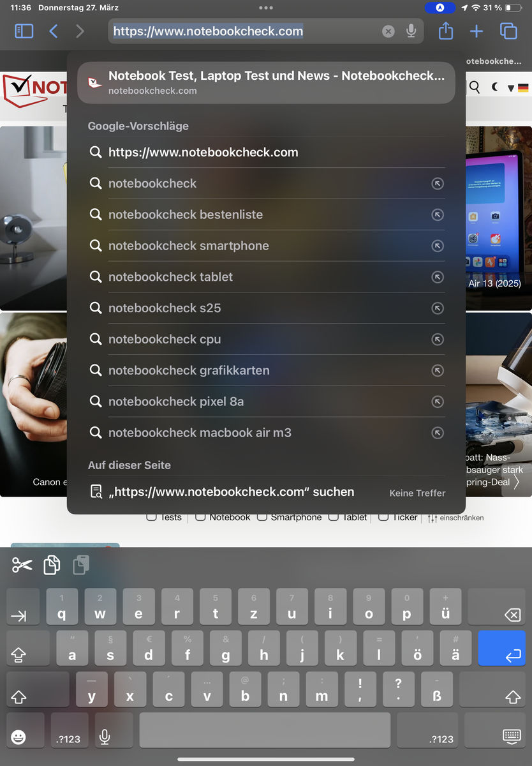Open the share sheet
532x766 pixels.
[x=446, y=31]
